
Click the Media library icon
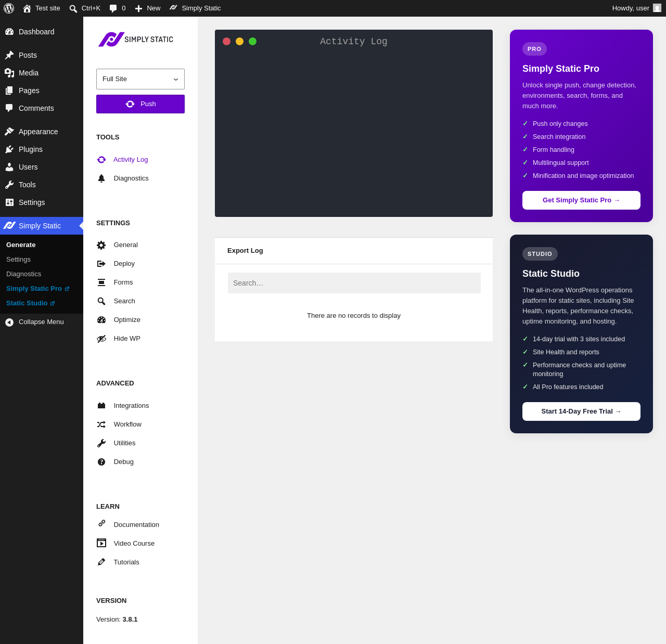tap(9, 73)
